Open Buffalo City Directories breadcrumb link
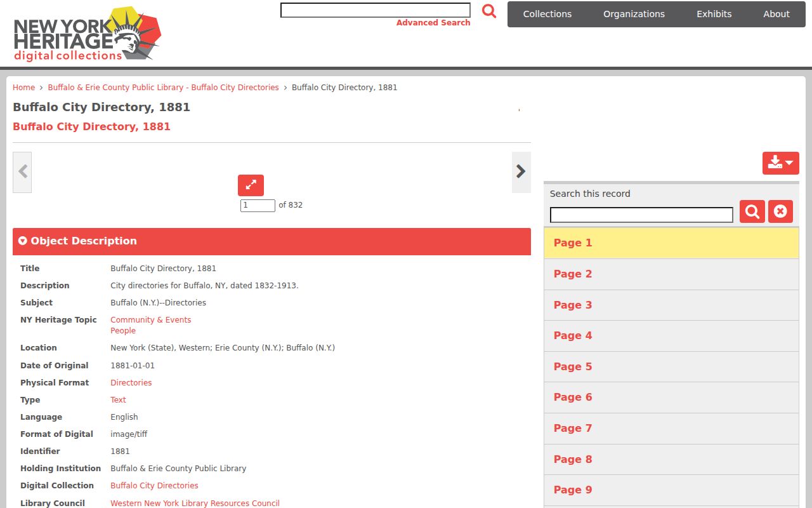The image size is (812, 508). (x=163, y=88)
